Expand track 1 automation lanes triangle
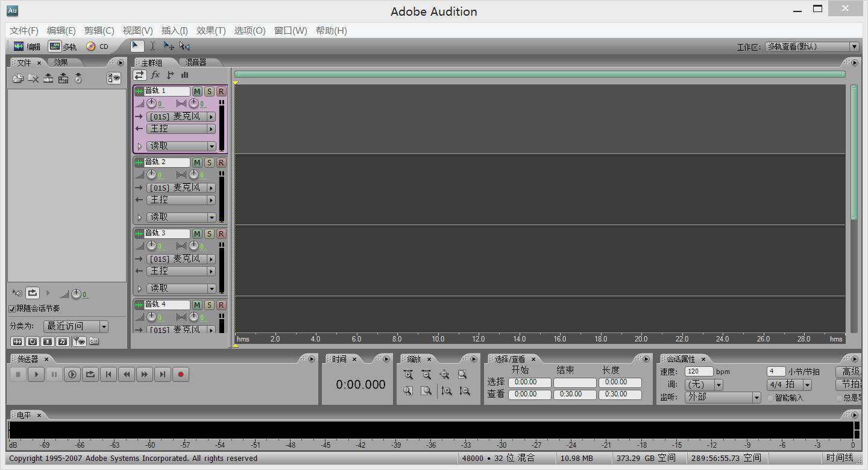Viewport: 868px width, 470px height. coord(140,146)
